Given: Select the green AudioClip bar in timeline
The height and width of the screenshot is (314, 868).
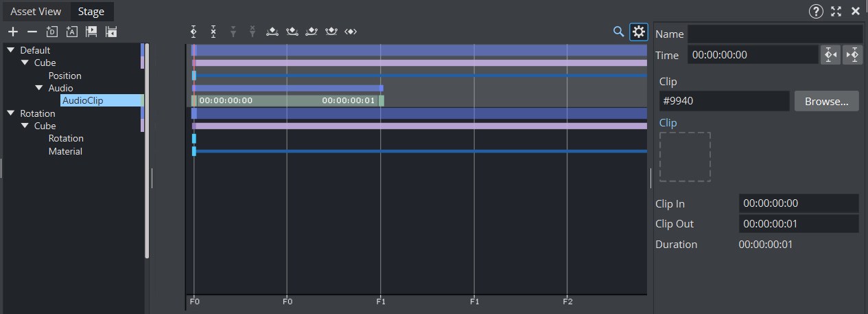Looking at the screenshot, I should click(287, 101).
